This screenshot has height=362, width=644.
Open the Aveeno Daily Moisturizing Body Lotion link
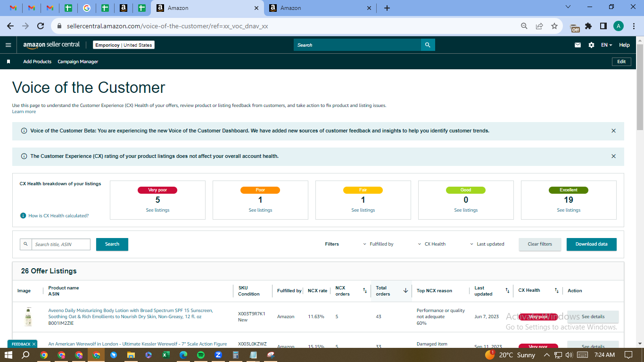131,313
